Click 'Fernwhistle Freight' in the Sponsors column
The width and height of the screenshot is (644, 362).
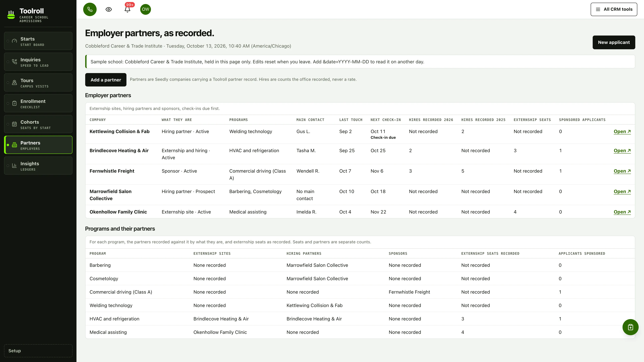(x=409, y=292)
